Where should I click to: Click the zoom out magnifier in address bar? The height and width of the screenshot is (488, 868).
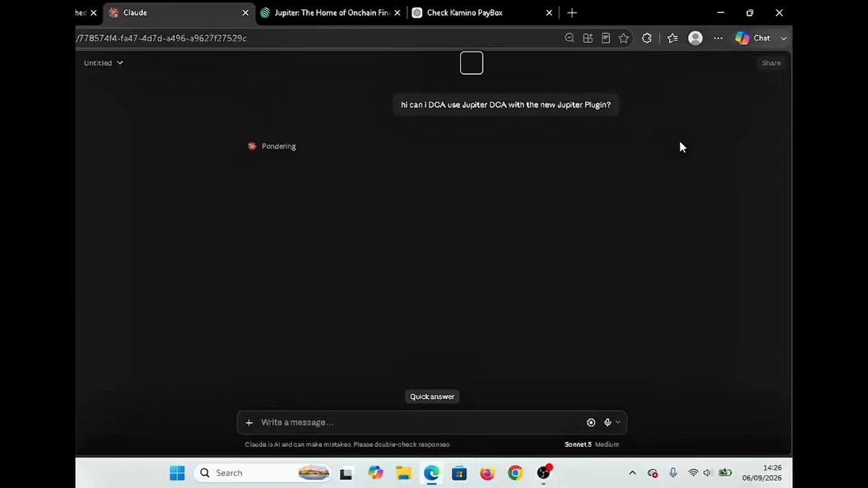coord(569,38)
